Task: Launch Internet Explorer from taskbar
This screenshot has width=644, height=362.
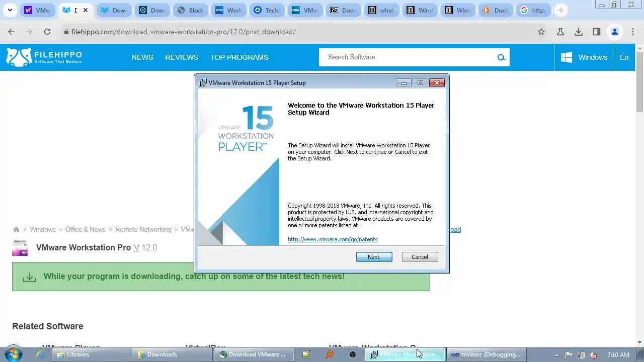Action: 40,354
